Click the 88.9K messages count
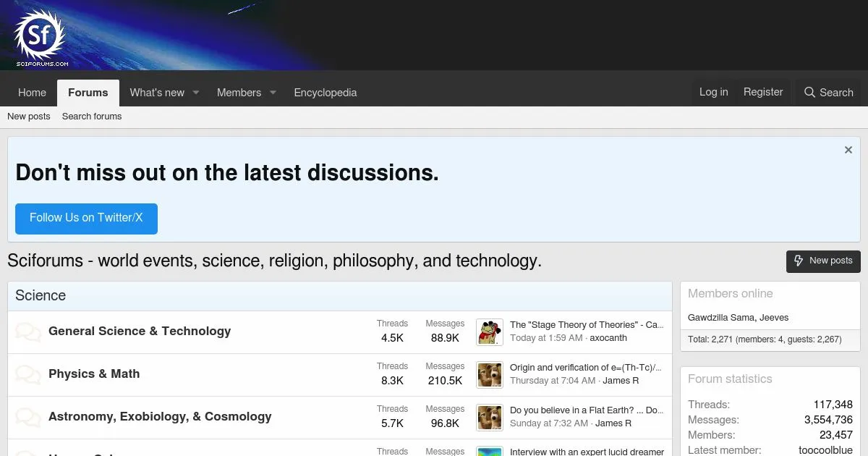 pos(445,338)
